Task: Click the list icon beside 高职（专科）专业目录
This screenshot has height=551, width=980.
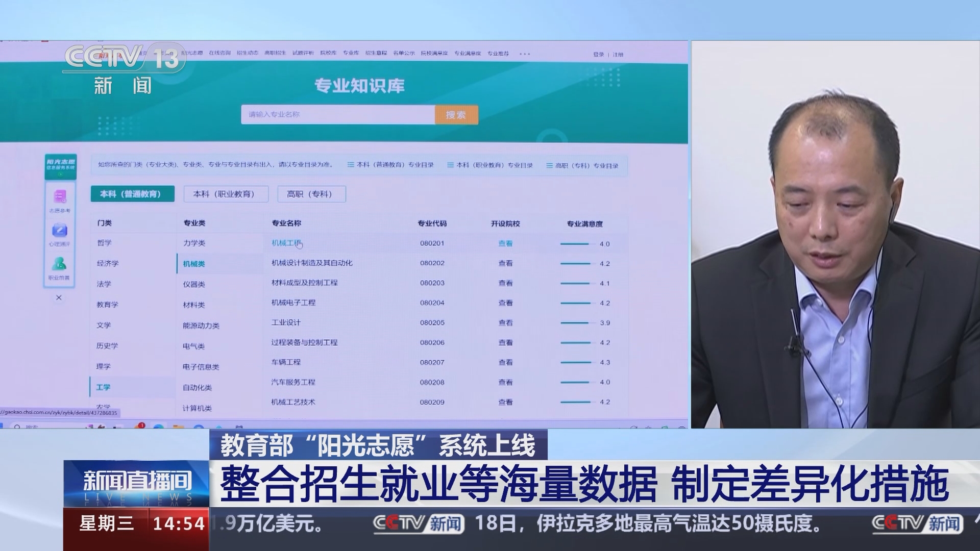Action: pos(550,165)
